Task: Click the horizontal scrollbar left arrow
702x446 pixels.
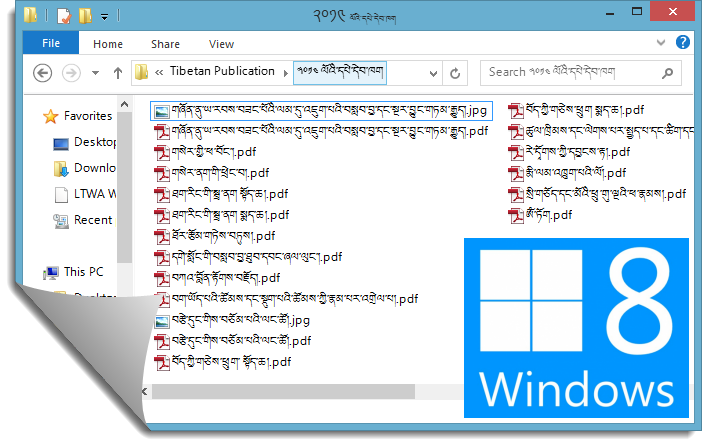Action: (x=145, y=392)
